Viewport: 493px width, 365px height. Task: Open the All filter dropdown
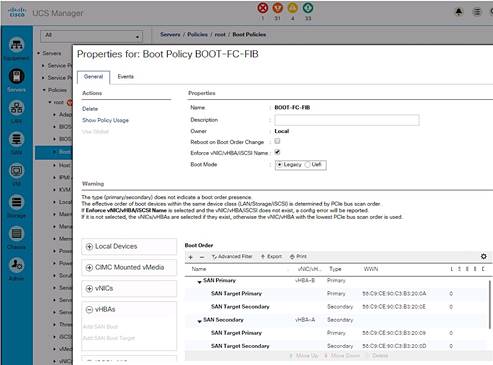[92, 36]
